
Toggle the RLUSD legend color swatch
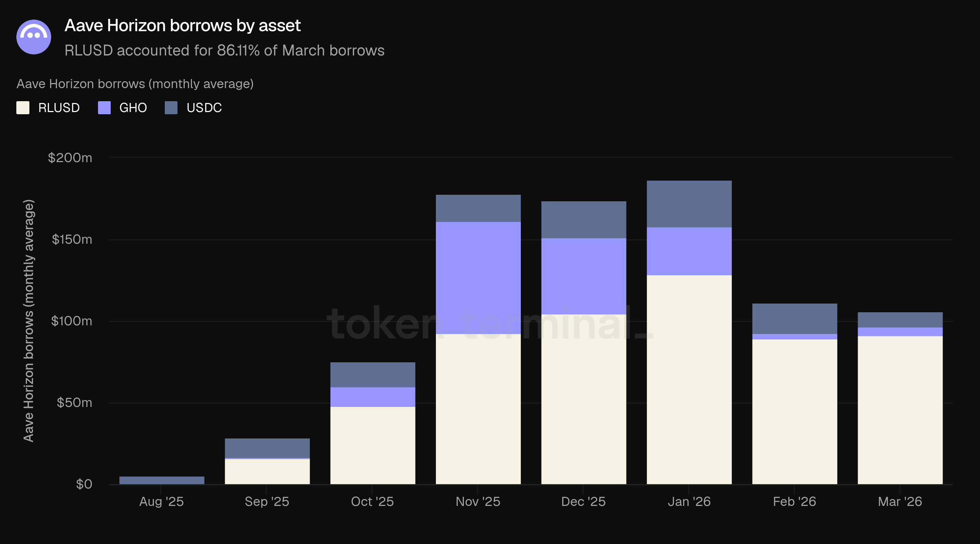[x=23, y=108]
